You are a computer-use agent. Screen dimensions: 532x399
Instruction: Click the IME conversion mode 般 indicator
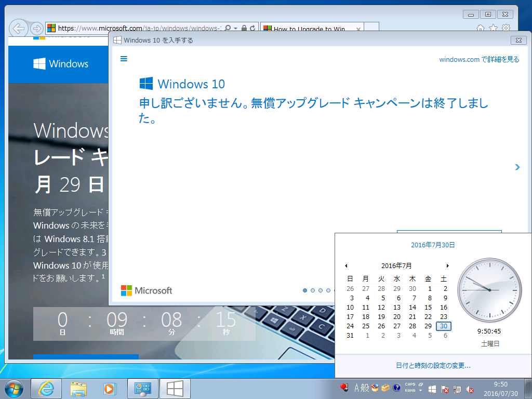pos(365,387)
